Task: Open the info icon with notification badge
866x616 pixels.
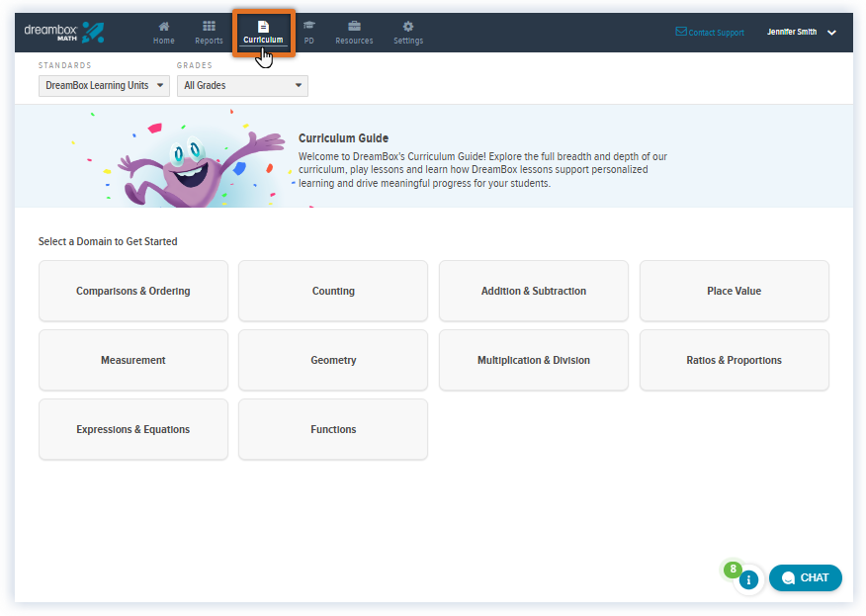Action: (x=748, y=579)
